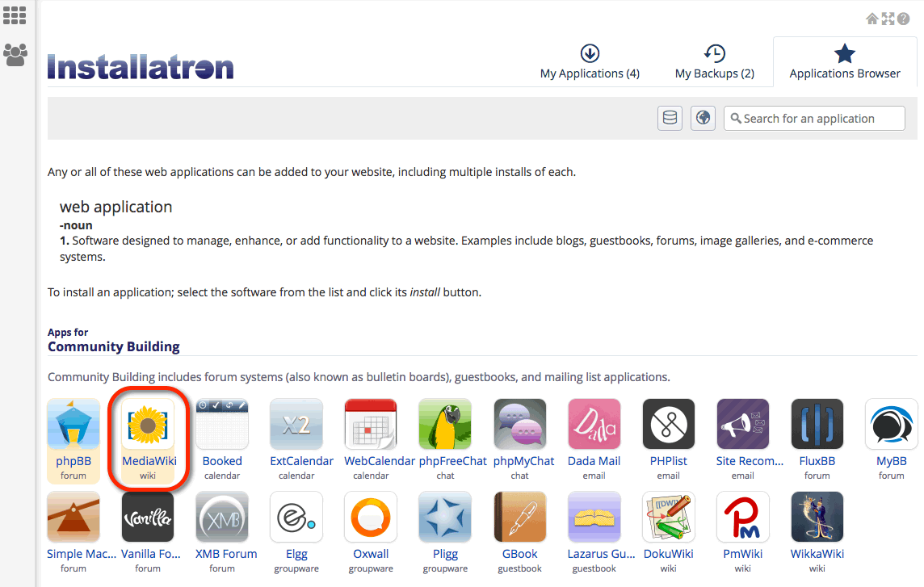The image size is (924, 587).
Task: Select the phpMyChat speech bubbles icon
Action: (x=520, y=424)
